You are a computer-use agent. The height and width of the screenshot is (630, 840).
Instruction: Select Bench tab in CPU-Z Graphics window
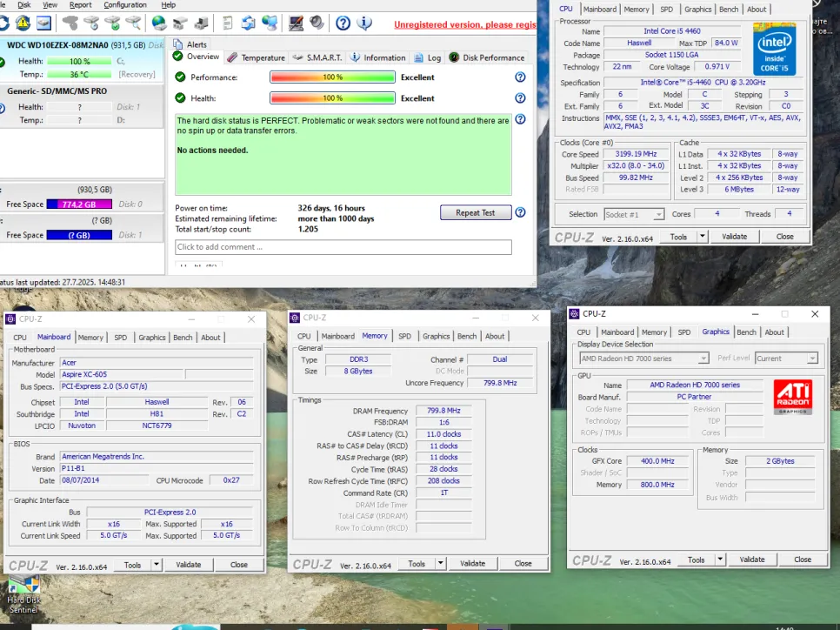click(x=746, y=332)
